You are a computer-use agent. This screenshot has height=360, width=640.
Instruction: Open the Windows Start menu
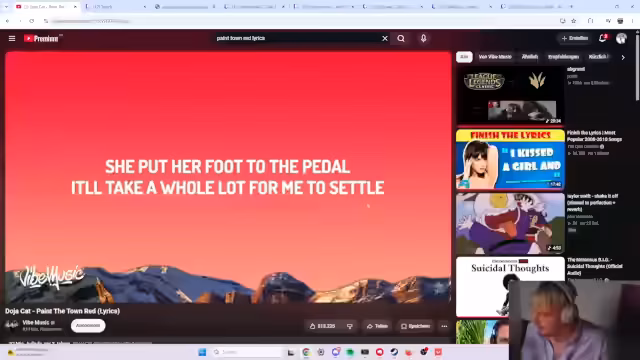point(202,352)
